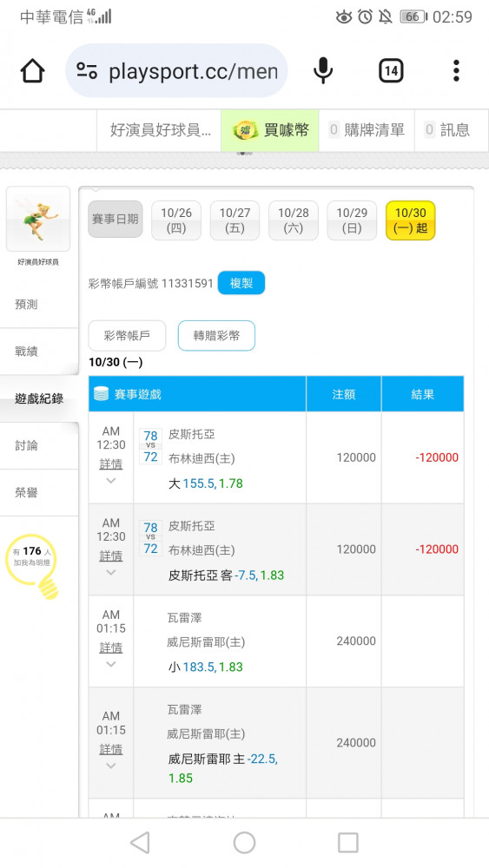489x868 pixels.
Task: Open the tab switcher showing 14
Action: tap(391, 71)
